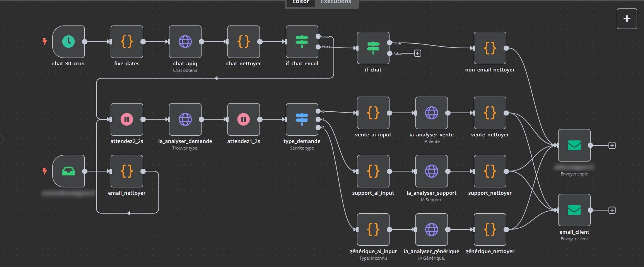Viewport: 644px width, 267px height.
Task: Click the 'vente_nettoyer' node label
Action: [x=490, y=134]
